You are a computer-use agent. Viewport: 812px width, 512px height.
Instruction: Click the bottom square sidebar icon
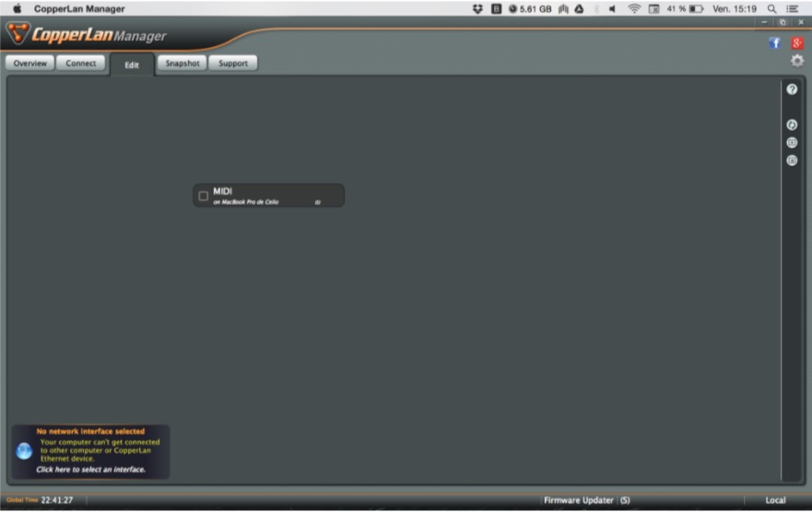pos(792,160)
